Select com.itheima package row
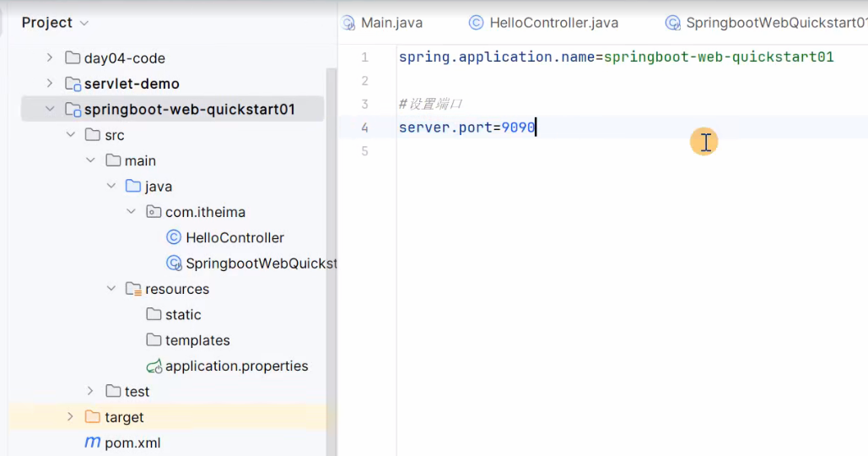 click(x=205, y=212)
